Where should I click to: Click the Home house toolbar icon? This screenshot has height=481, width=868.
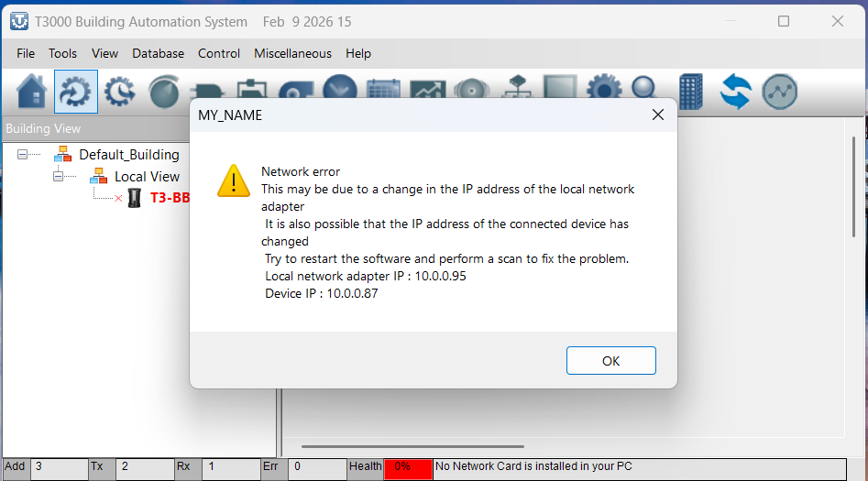[x=31, y=92]
